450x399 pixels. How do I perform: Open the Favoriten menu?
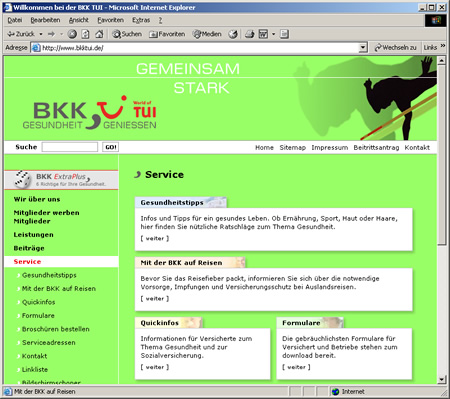(x=110, y=20)
